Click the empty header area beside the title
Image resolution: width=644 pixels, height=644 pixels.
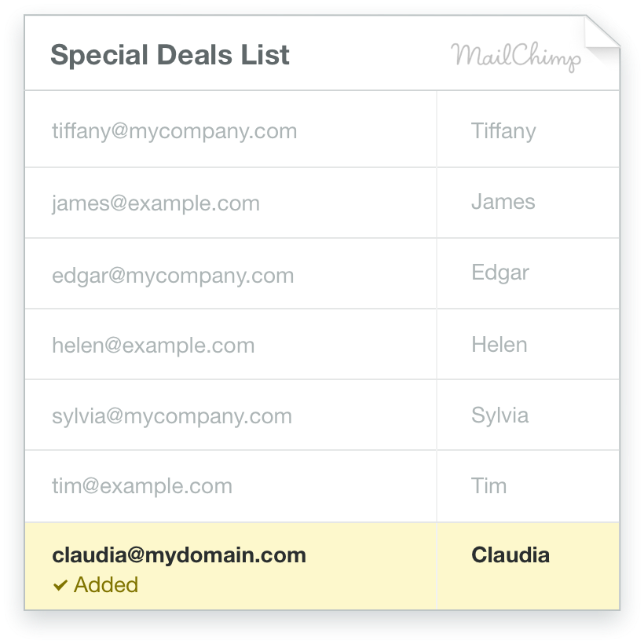pyautogui.click(x=370, y=53)
